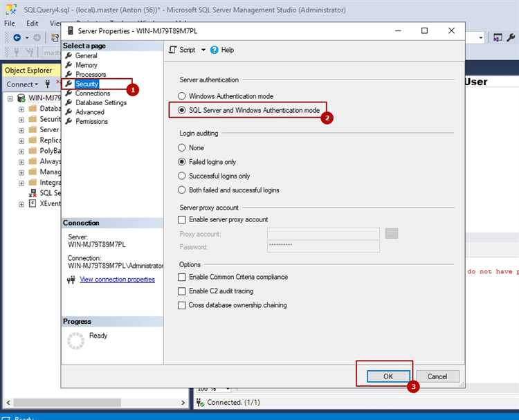Enable server proxy account checkbox

pos(182,219)
